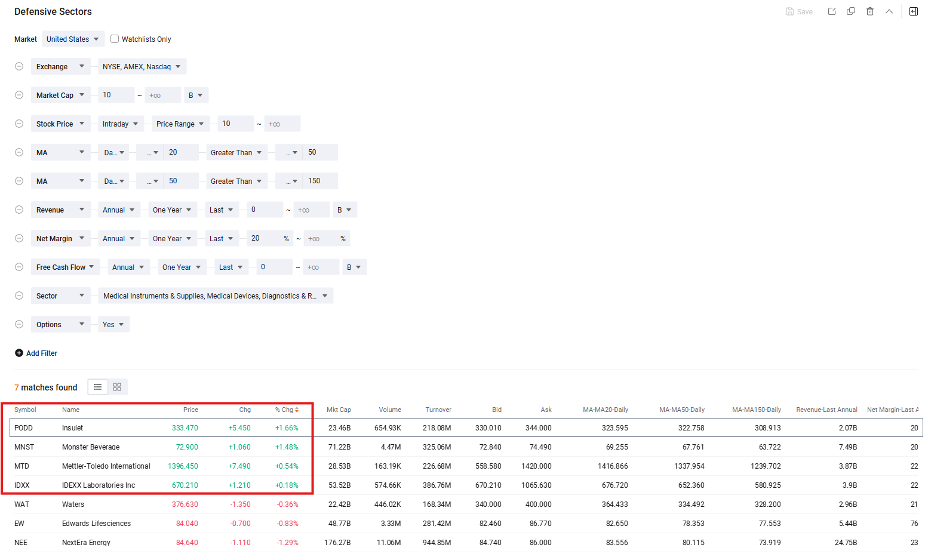925x560 pixels.
Task: Remove the Free Cash Flow filter minus icon
Action: click(x=19, y=267)
